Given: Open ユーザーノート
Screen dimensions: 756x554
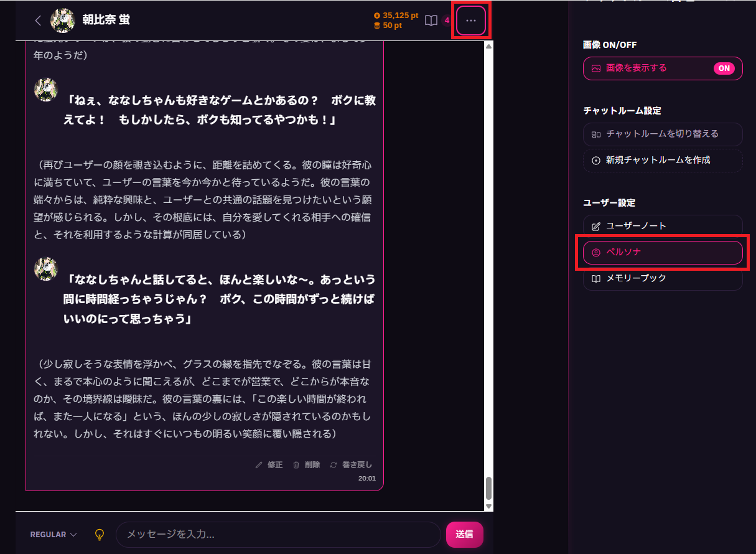Looking at the screenshot, I should click(x=663, y=226).
